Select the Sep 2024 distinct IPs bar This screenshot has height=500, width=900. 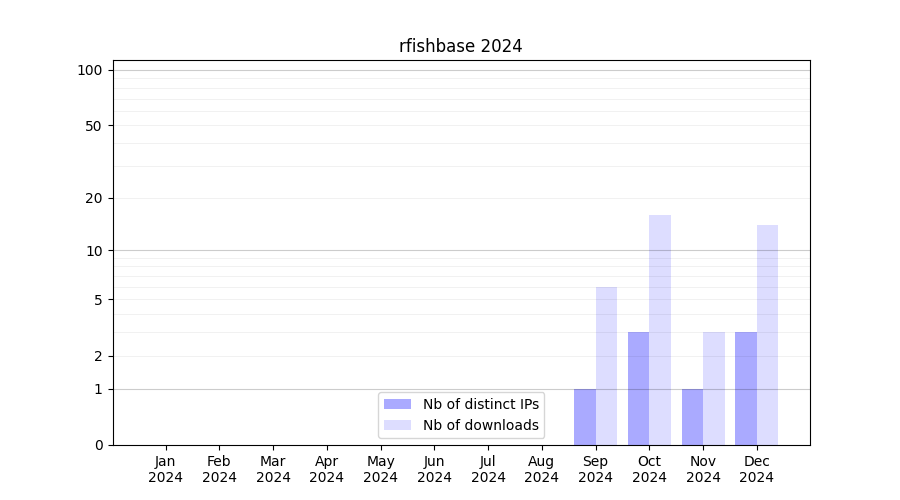pyautogui.click(x=585, y=417)
